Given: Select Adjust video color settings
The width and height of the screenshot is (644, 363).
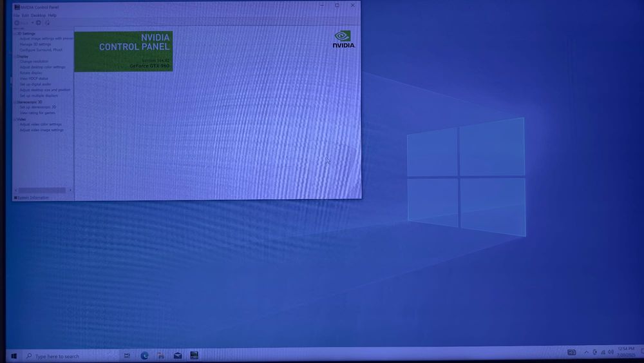Looking at the screenshot, I should [x=41, y=124].
